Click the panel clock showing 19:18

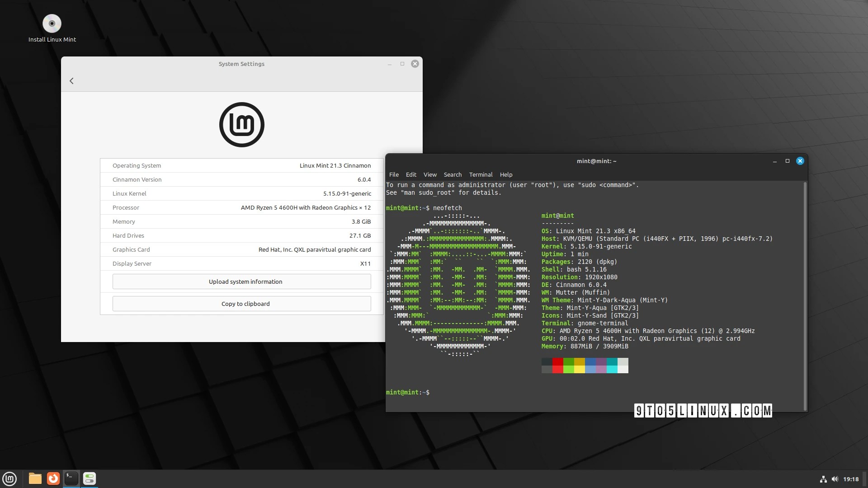coord(851,479)
